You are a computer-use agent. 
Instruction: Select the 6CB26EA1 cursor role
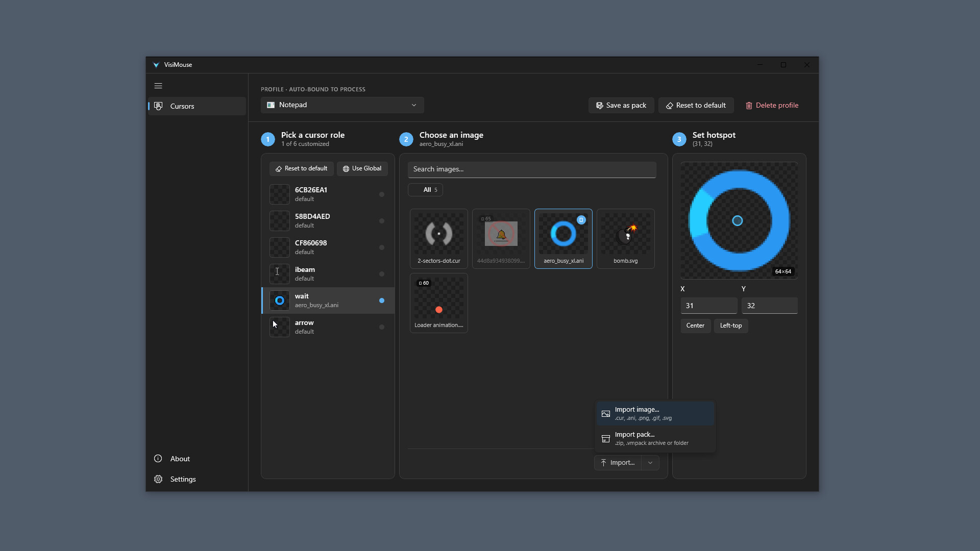328,194
